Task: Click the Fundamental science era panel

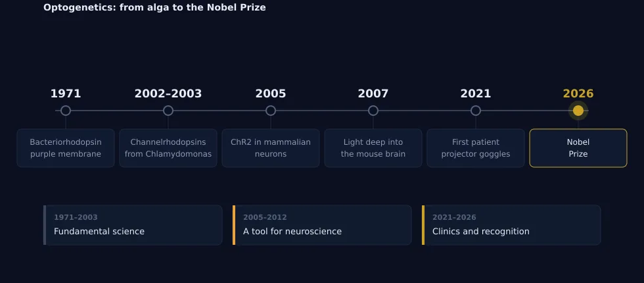Action: (x=133, y=225)
